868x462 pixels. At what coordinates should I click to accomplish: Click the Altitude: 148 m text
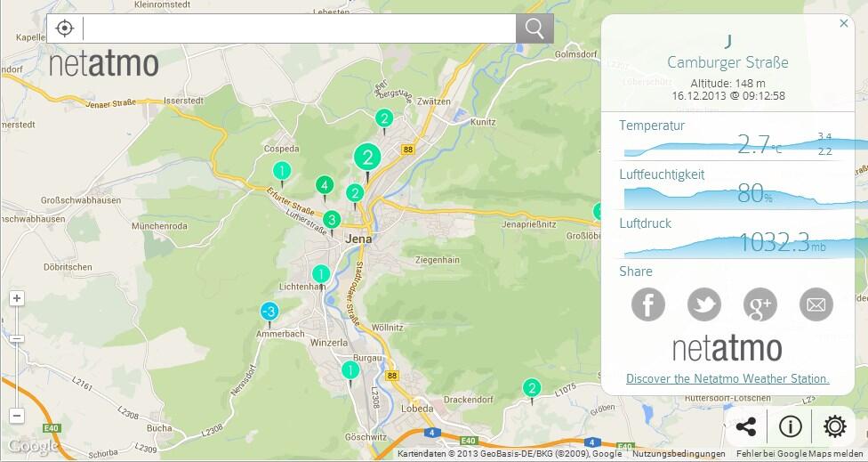coord(727,84)
